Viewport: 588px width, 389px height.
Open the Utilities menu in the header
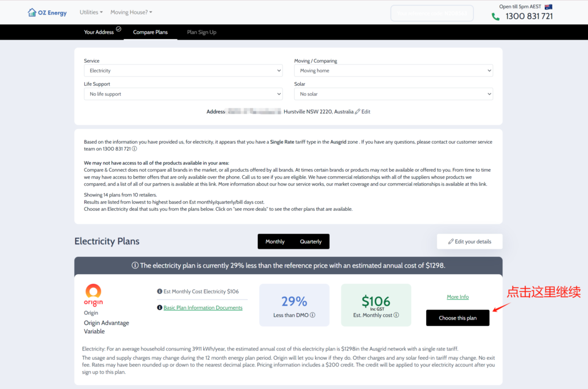point(91,13)
